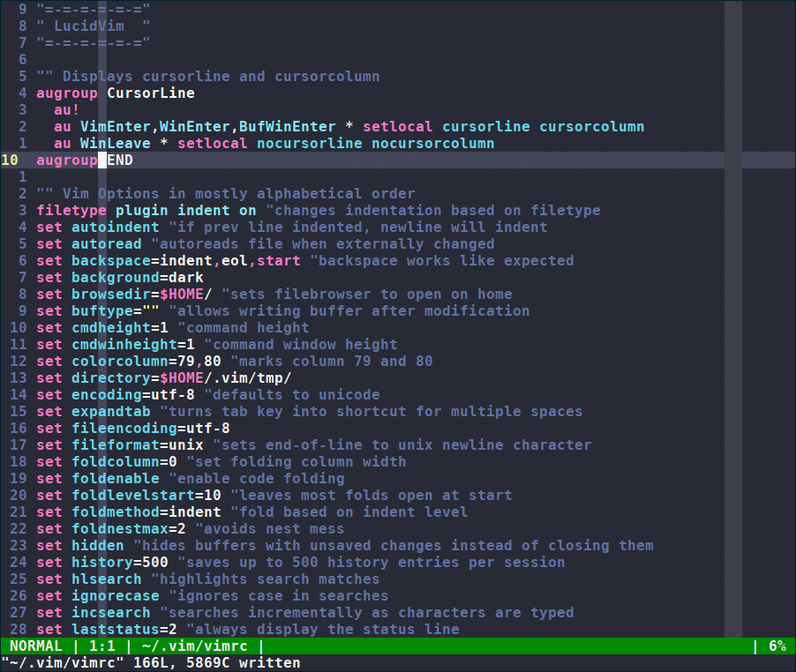Click the 'set expandtab' option

(x=94, y=411)
